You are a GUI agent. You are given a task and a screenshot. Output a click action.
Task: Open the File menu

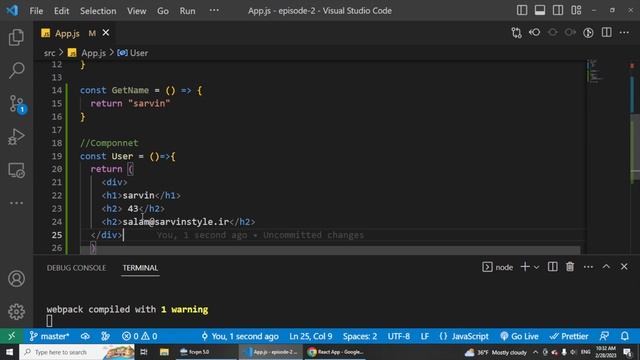point(36,11)
